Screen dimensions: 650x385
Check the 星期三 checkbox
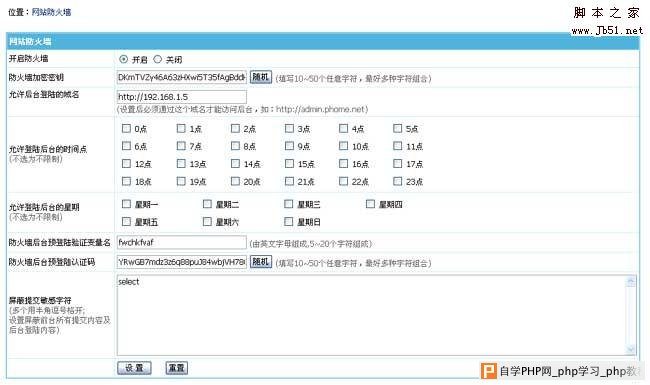coord(289,204)
